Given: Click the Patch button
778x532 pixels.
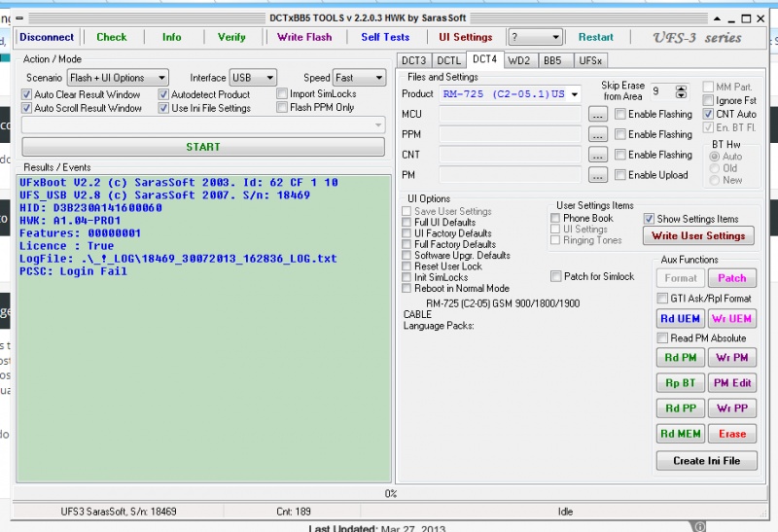Looking at the screenshot, I should (732, 278).
